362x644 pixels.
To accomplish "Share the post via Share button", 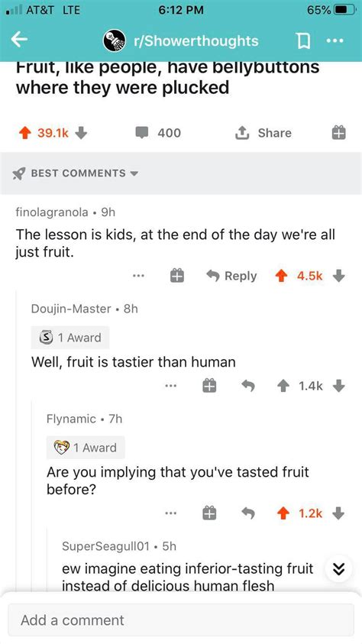I will [263, 133].
